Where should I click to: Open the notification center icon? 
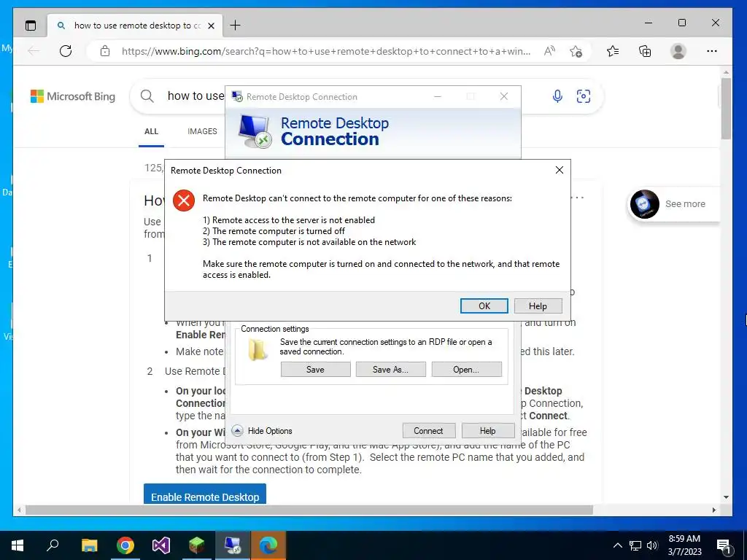click(724, 545)
